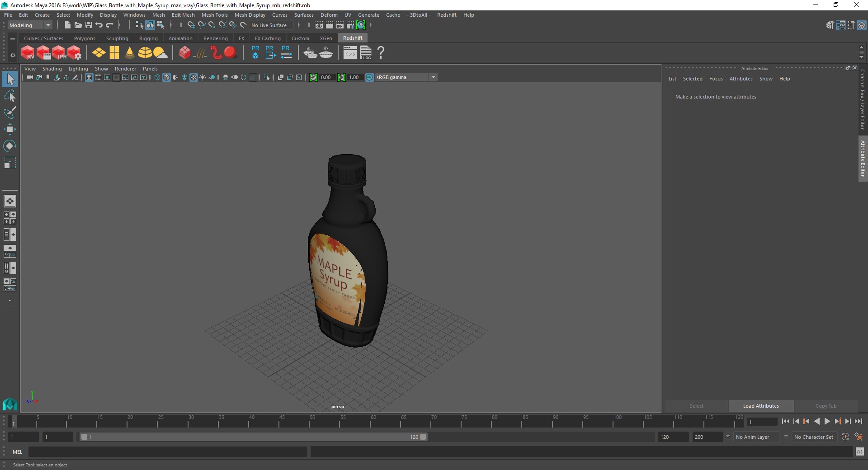
Task: Toggle textured display checker icon
Action: [x=193, y=78]
